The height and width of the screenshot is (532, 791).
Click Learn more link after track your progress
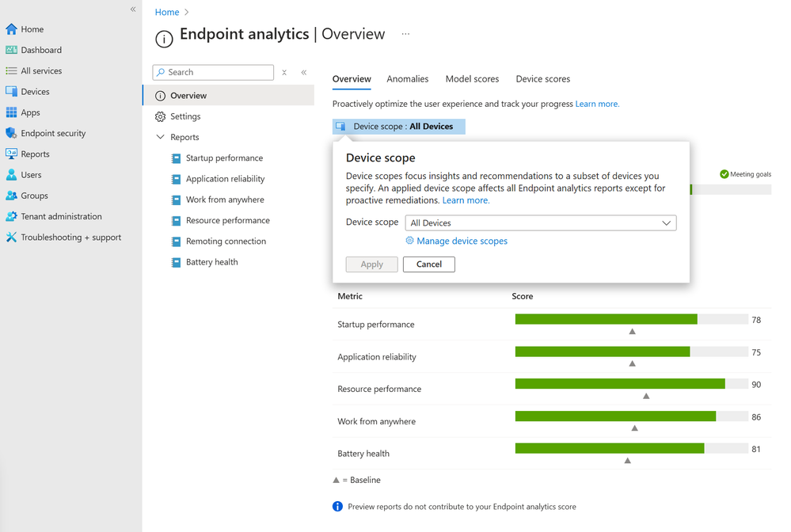597,104
